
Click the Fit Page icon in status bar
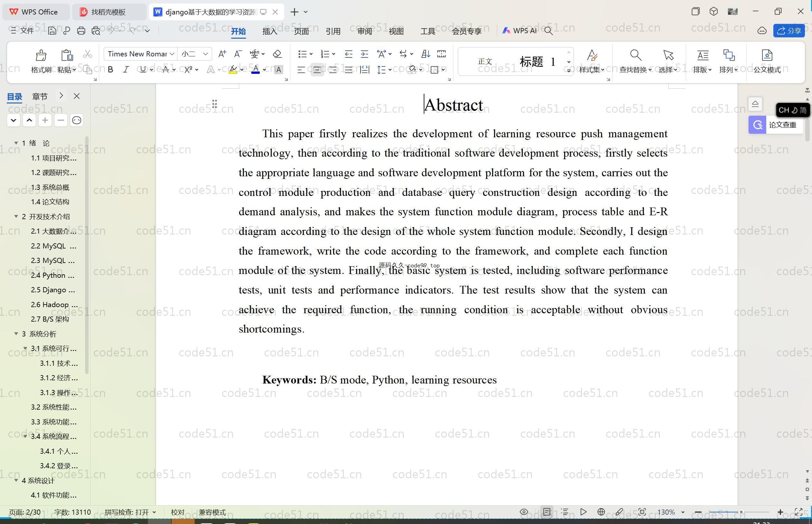tap(642, 512)
